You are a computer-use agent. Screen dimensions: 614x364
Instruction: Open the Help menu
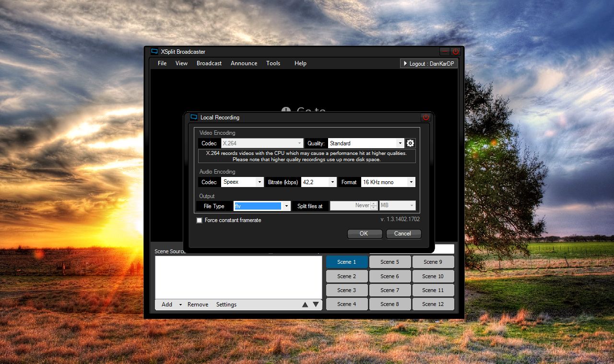(300, 63)
